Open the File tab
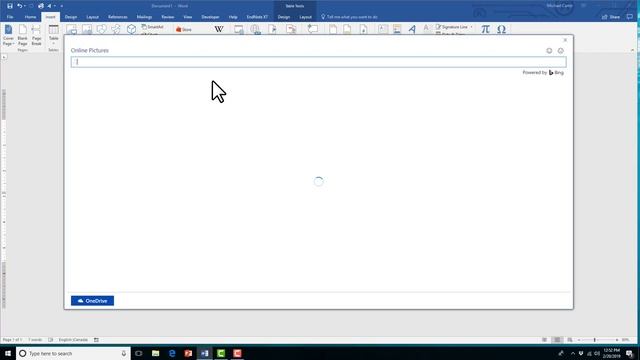 (10, 17)
